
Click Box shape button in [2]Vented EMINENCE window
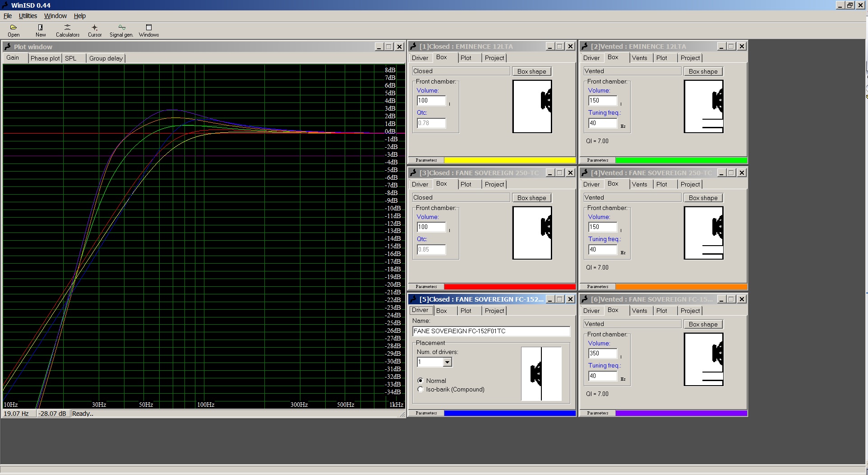[x=703, y=71]
